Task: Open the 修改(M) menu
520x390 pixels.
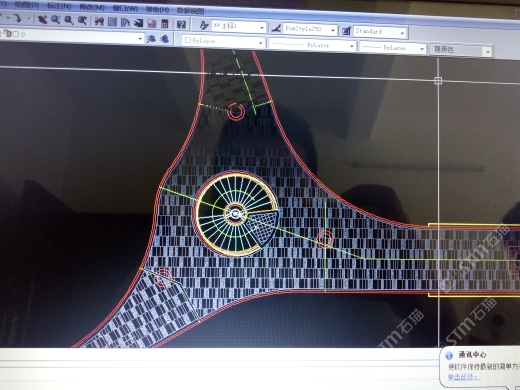Action: point(92,7)
